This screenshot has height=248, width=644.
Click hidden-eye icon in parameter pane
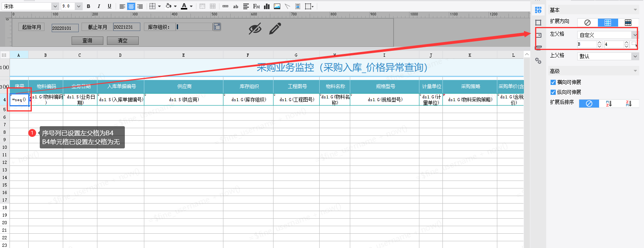pos(255,29)
